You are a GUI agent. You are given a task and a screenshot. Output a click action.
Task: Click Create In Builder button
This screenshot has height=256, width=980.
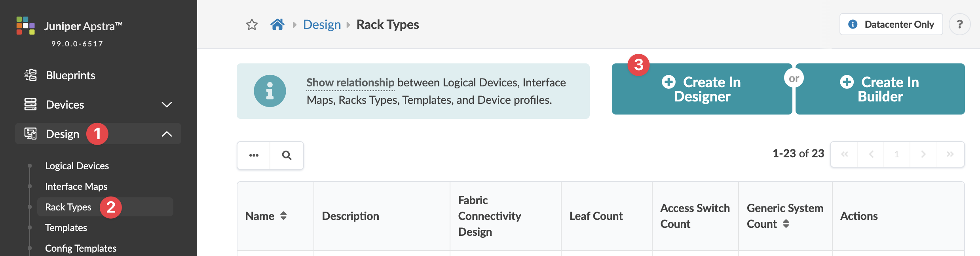880,89
